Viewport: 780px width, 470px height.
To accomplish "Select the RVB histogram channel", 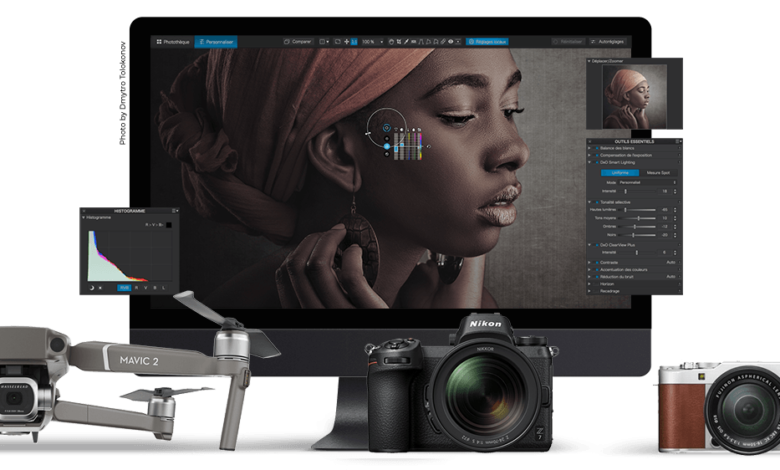I will (124, 287).
